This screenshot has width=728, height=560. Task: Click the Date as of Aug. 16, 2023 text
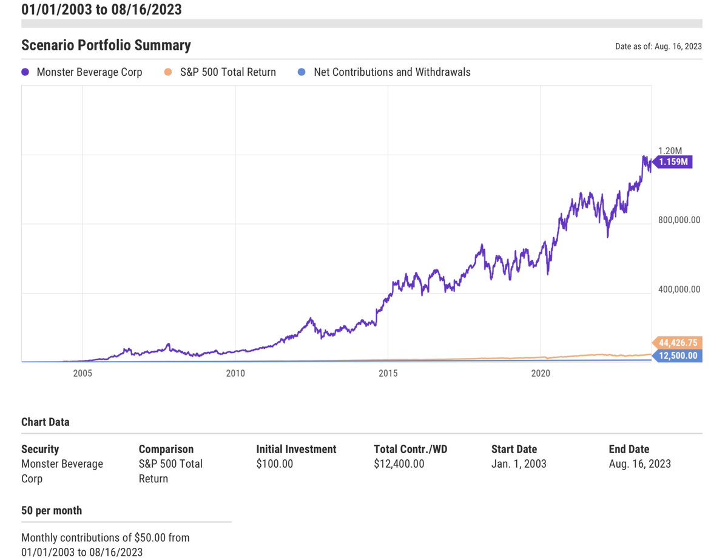pyautogui.click(x=659, y=46)
